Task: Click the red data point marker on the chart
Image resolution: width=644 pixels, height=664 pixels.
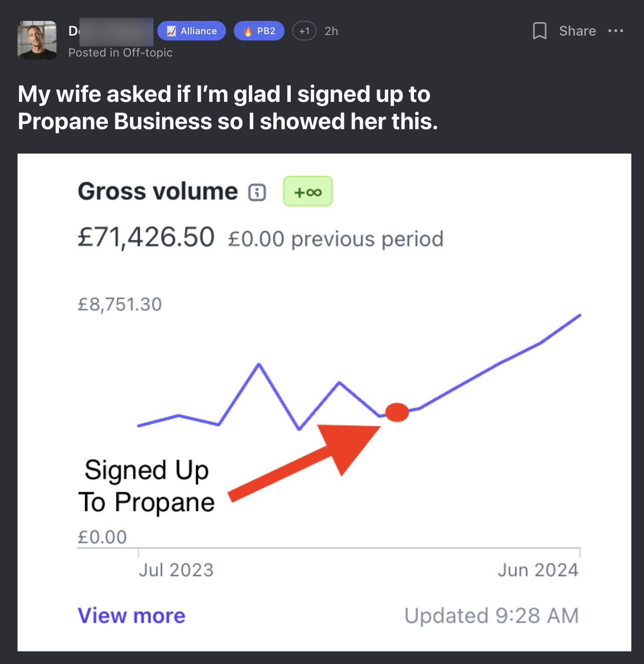Action: point(396,412)
